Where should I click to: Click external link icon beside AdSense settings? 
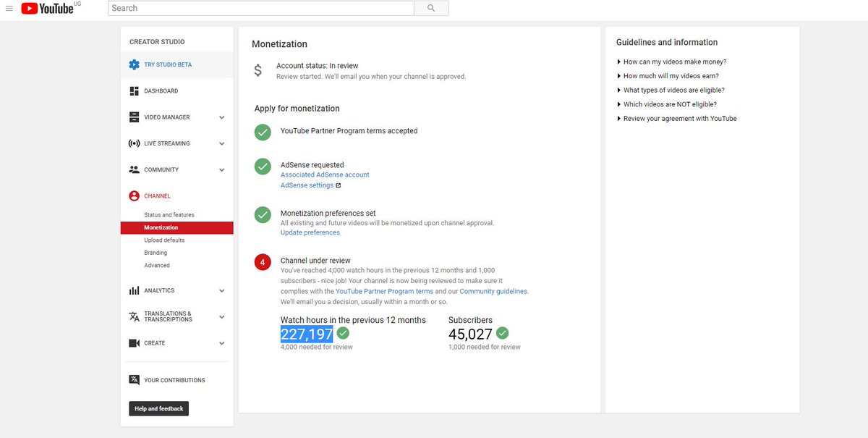tap(338, 185)
